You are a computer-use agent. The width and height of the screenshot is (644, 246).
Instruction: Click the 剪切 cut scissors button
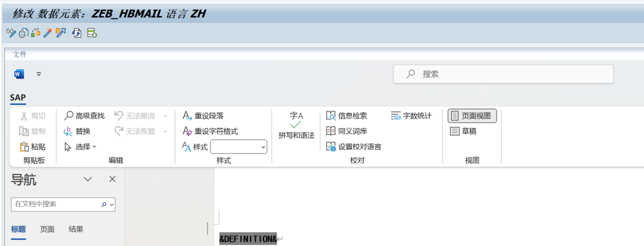click(x=33, y=116)
